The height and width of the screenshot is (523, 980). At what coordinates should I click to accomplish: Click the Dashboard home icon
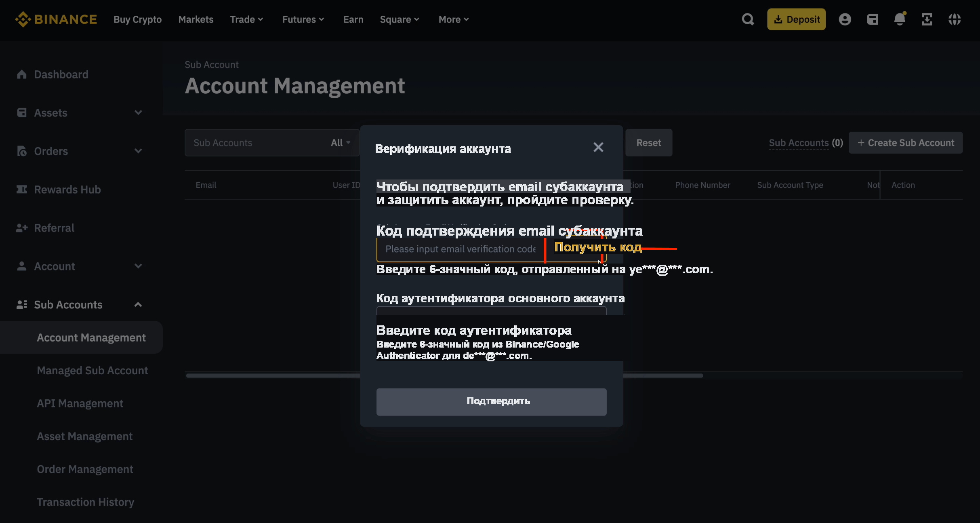(x=22, y=74)
